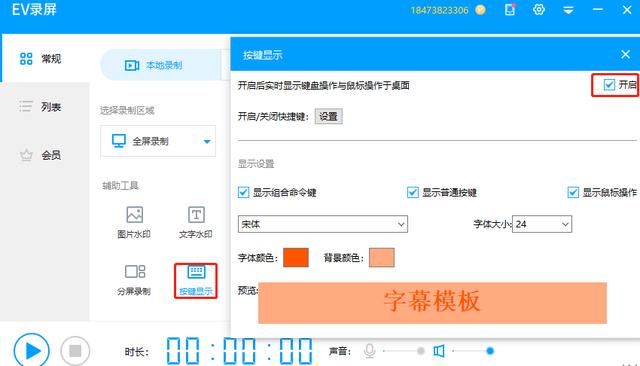
Task: Click the 显示设置 heading
Action: click(x=256, y=164)
